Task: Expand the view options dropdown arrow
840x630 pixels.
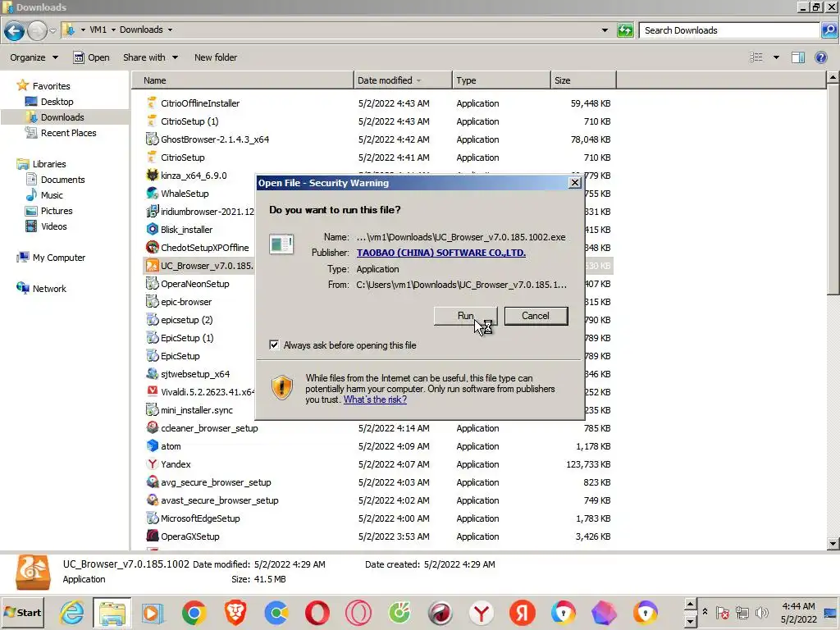Action: point(776,57)
